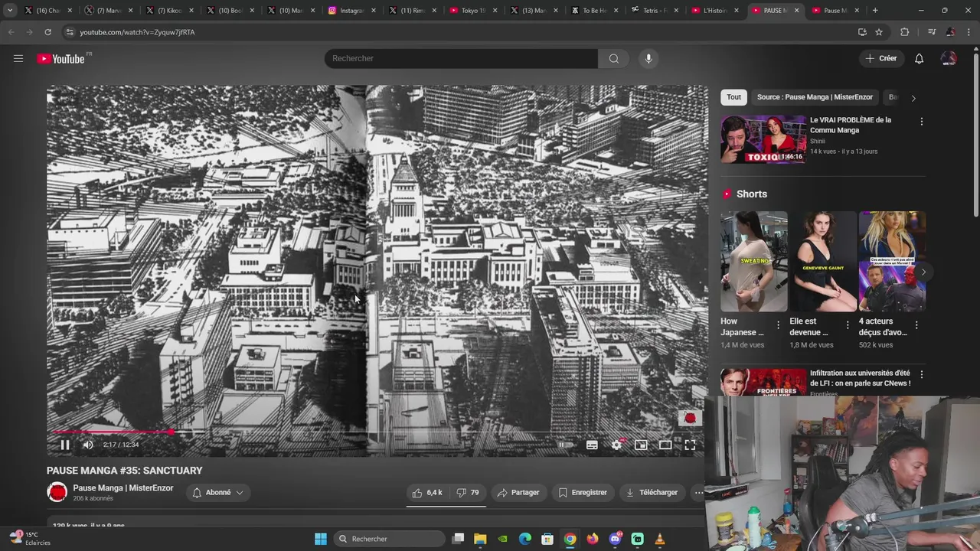Open YouTube notifications bell
This screenshot has height=551, width=980.
coord(920,58)
